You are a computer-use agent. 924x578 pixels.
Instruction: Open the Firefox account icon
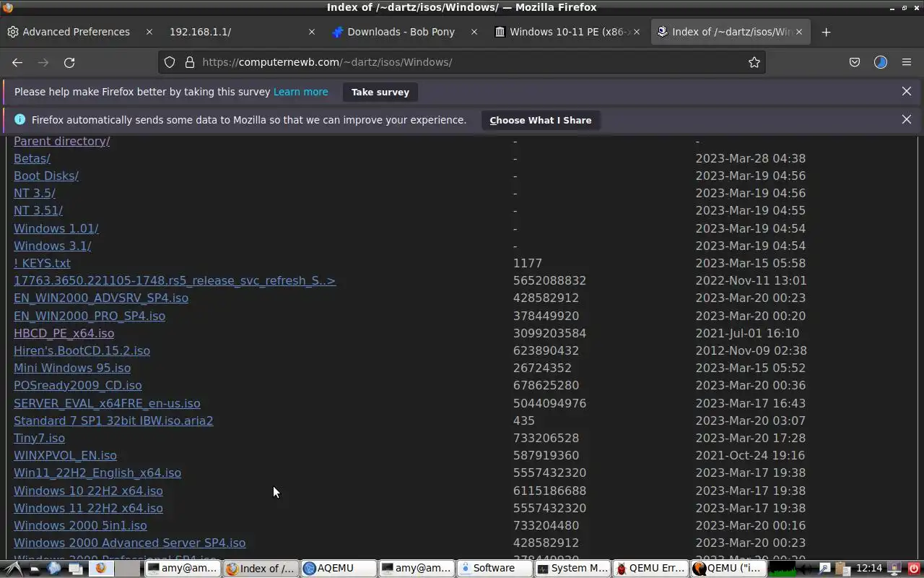[x=880, y=62]
